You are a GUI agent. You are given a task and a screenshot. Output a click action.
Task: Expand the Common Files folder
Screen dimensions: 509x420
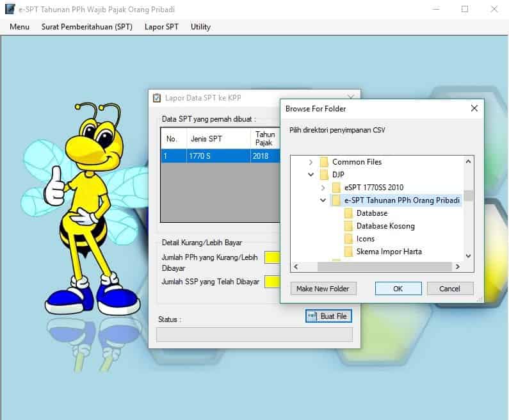311,161
